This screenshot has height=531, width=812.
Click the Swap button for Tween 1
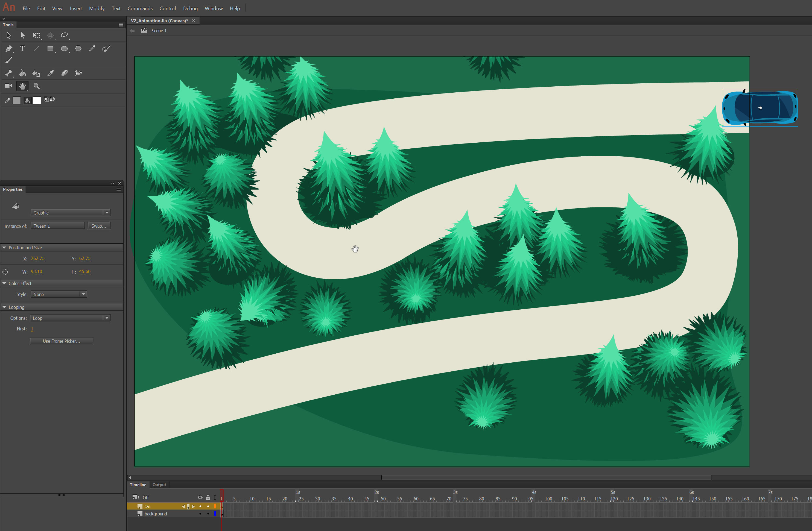click(x=98, y=226)
